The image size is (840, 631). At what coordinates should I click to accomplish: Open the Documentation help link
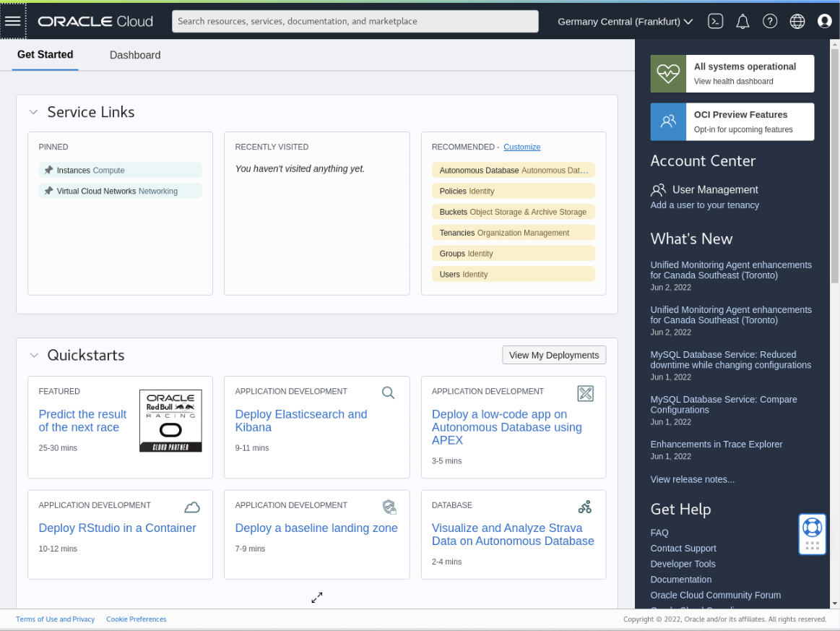pyautogui.click(x=681, y=580)
